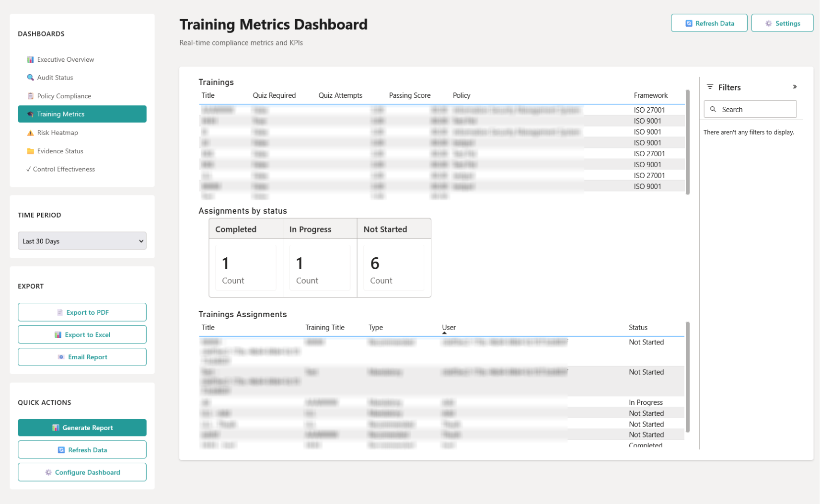Open Risk Heatmap dashboard
The image size is (820, 504).
pos(82,133)
